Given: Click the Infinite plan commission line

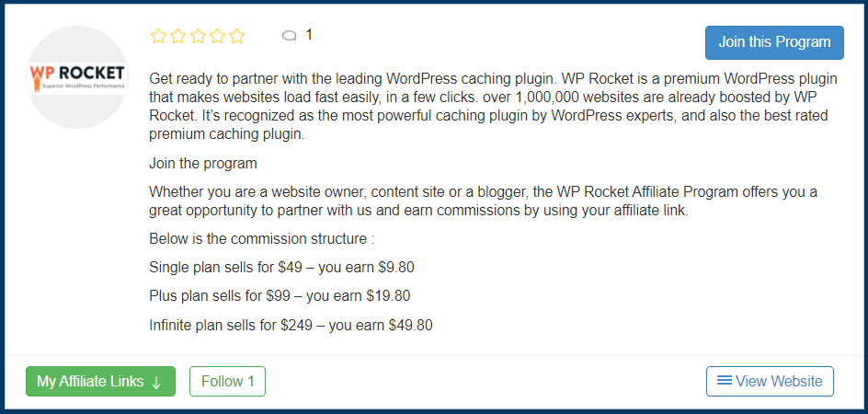Looking at the screenshot, I should click(291, 326).
